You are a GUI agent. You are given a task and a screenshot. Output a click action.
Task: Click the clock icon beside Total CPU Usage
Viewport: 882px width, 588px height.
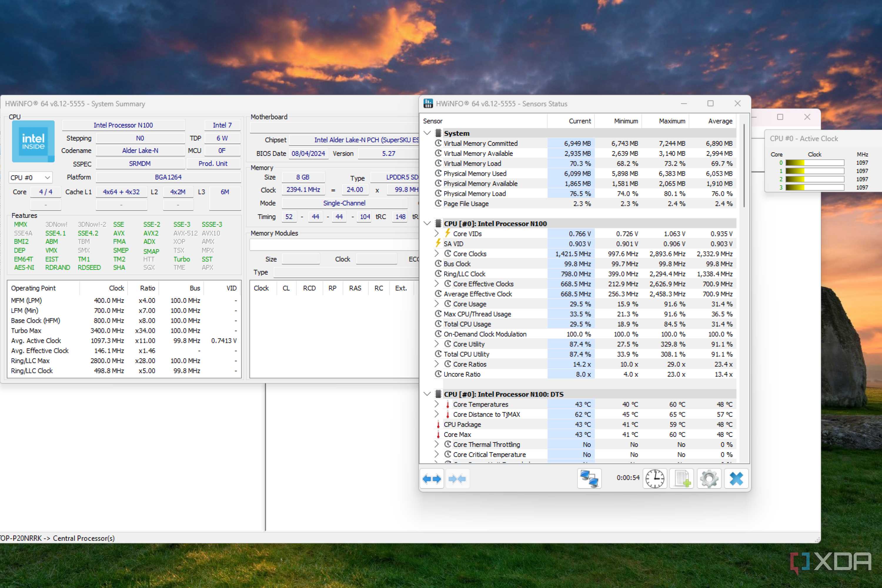point(438,324)
